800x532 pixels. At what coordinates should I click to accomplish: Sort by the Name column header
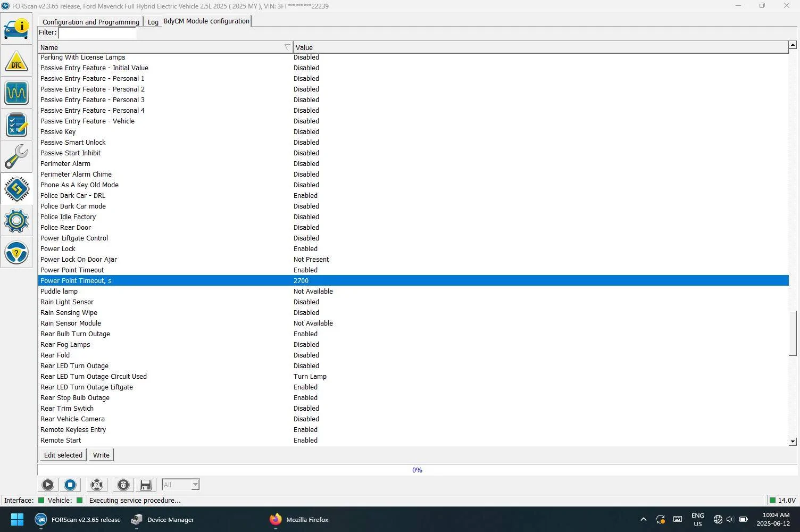pos(165,47)
